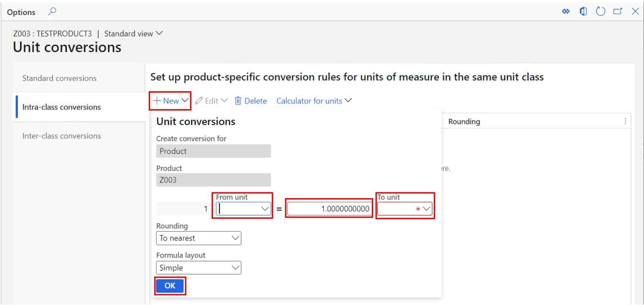Open the Calculator for units dropdown
This screenshot has width=644, height=305.
point(348,100)
